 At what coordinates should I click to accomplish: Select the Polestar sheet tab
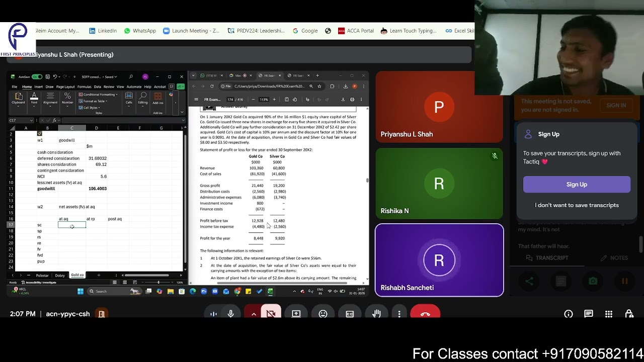point(42,275)
